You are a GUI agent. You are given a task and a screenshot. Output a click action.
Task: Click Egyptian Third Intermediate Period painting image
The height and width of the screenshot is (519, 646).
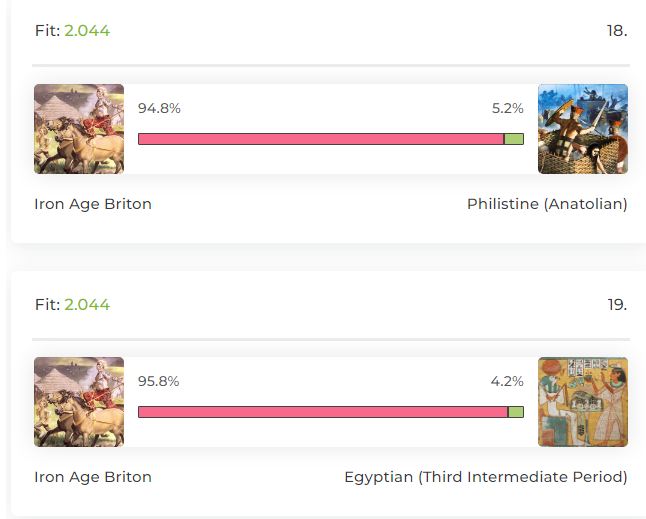coord(583,402)
